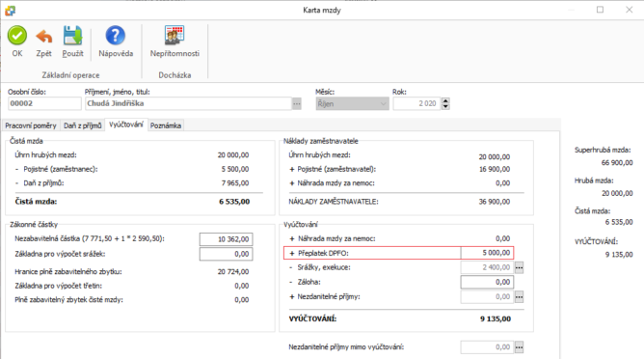
Task: Open the Nepřítomnosti attendance icon
Action: (174, 36)
